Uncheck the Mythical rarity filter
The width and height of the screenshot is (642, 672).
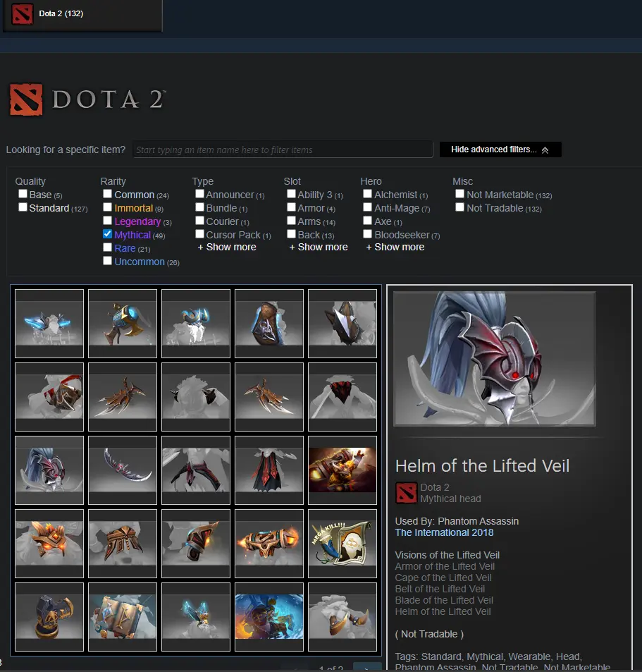[x=107, y=234]
